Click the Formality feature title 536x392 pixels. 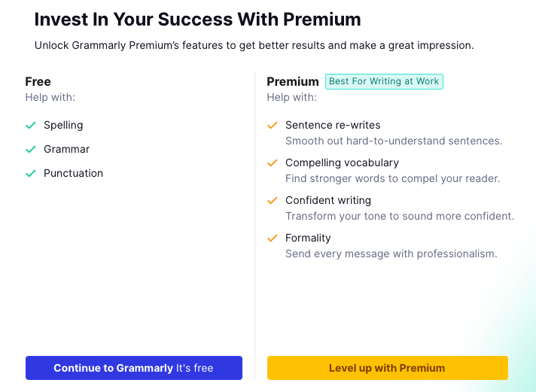tap(308, 238)
